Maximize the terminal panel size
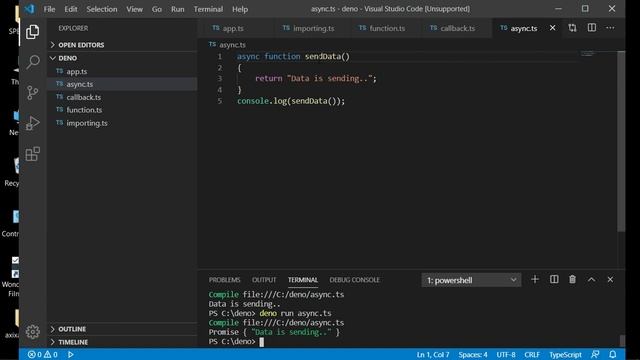Screen dimensions: 640x360 point(591,280)
